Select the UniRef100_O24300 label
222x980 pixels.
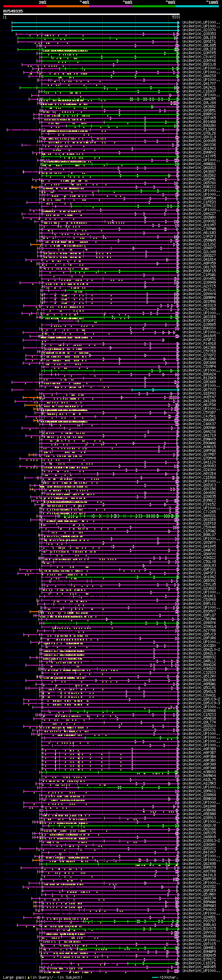(x=199, y=470)
